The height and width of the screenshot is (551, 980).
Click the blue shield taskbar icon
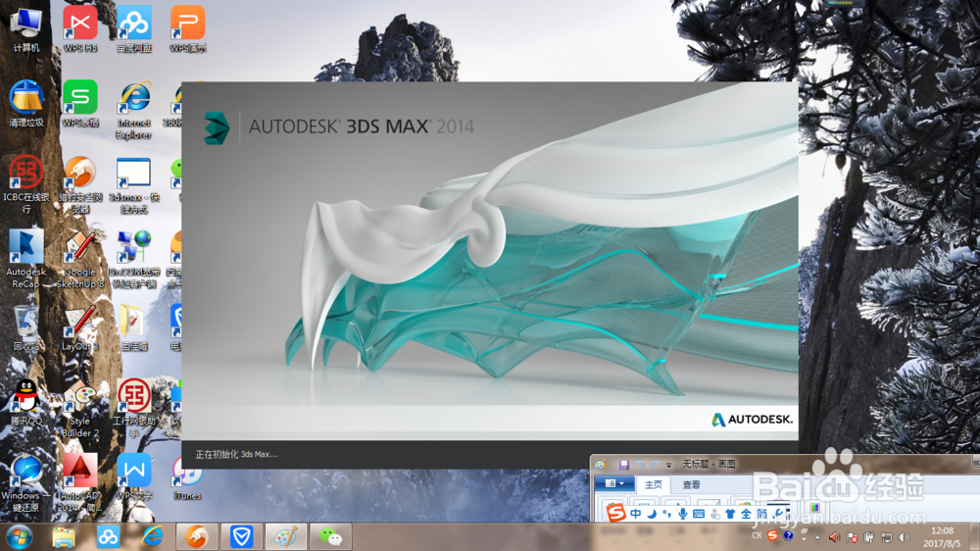pyautogui.click(x=241, y=536)
